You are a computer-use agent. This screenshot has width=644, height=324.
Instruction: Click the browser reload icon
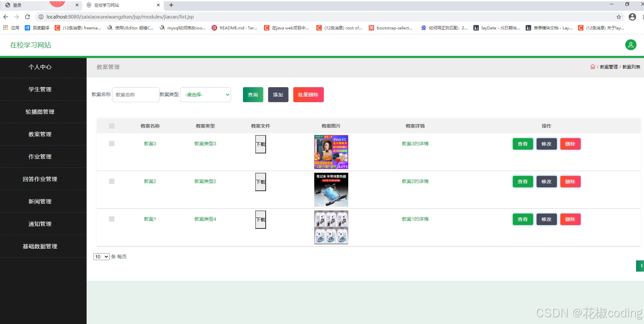click(x=27, y=17)
